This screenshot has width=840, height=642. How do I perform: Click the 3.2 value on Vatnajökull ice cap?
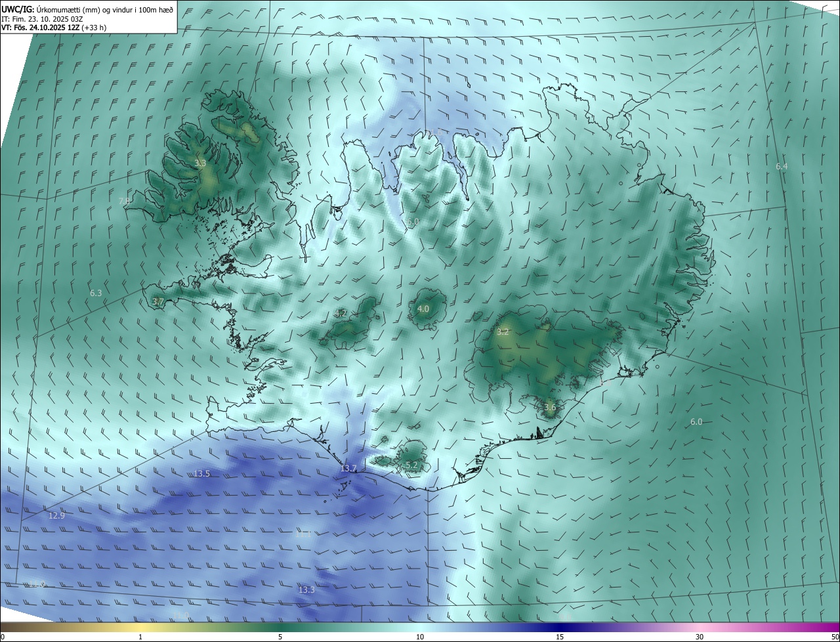pos(503,332)
